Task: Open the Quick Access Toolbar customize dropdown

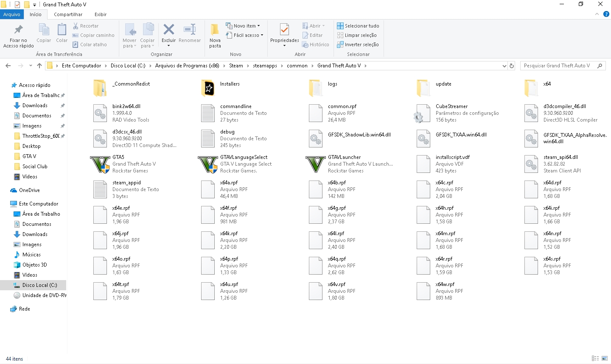Action: [35, 5]
